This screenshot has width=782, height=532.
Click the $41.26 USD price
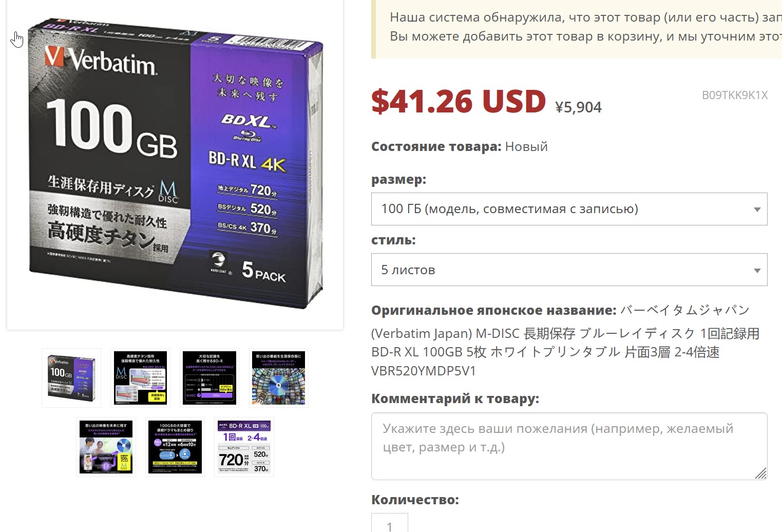coord(459,101)
